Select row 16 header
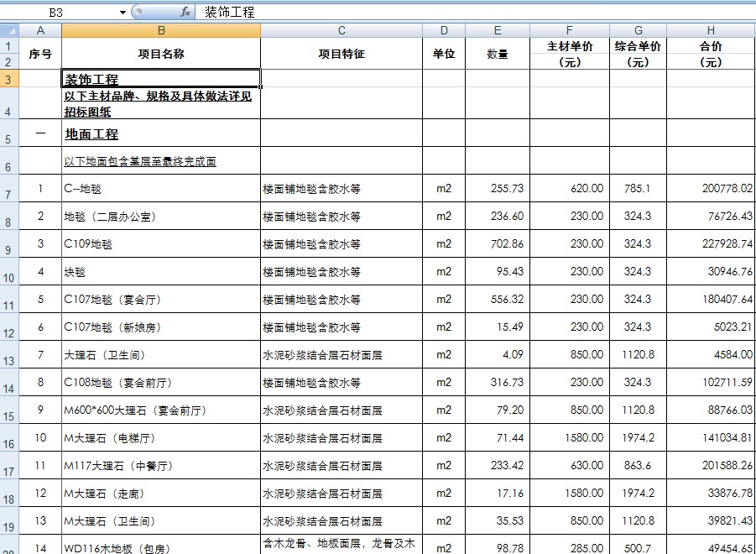The width and height of the screenshot is (756, 554). coord(9,438)
